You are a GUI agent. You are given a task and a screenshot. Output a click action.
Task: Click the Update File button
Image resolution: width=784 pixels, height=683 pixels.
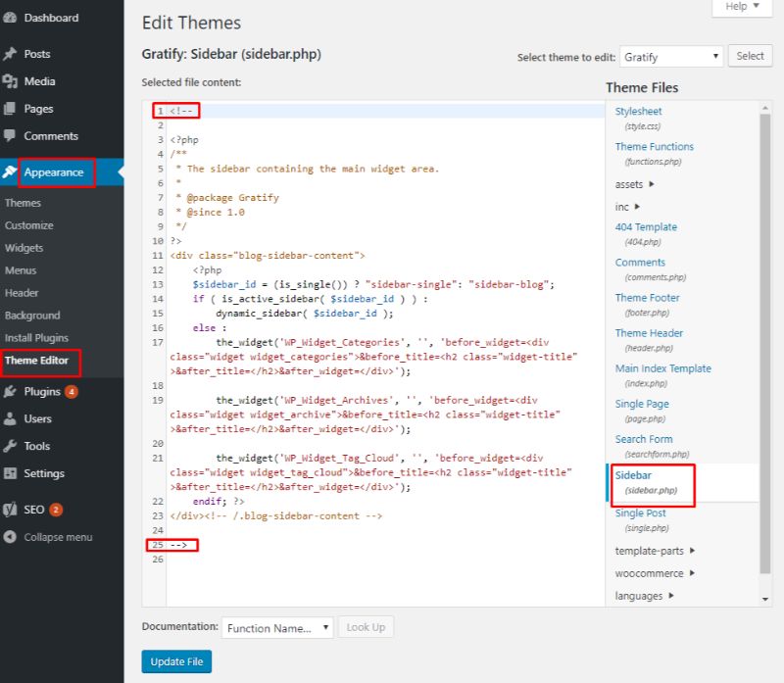[176, 662]
